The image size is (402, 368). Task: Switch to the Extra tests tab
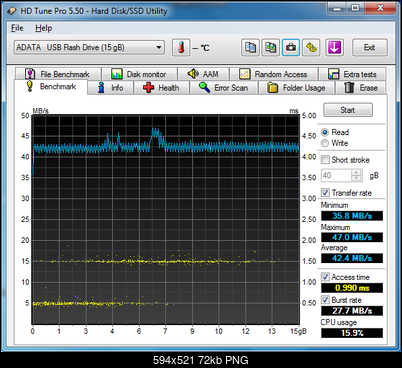click(352, 74)
